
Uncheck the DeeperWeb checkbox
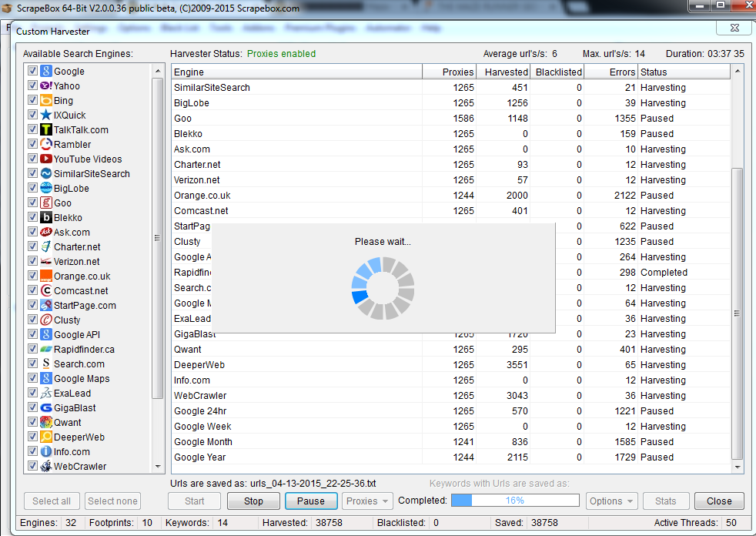click(x=32, y=437)
